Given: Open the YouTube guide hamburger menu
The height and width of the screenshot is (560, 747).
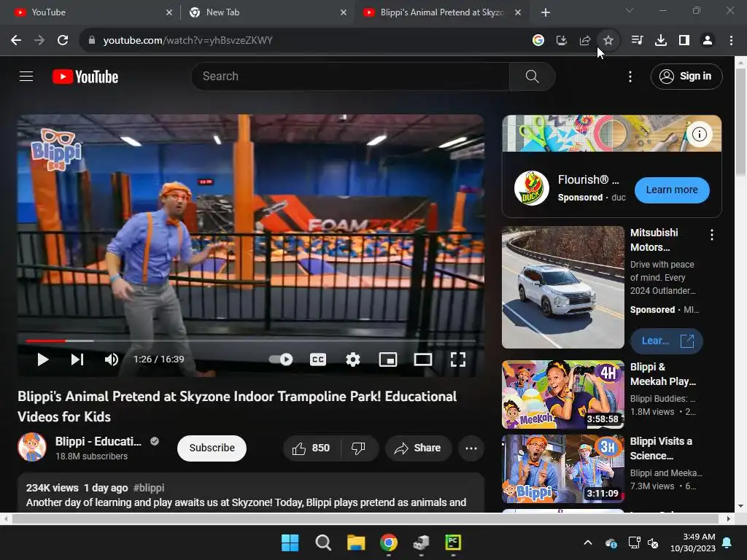Looking at the screenshot, I should coord(26,76).
